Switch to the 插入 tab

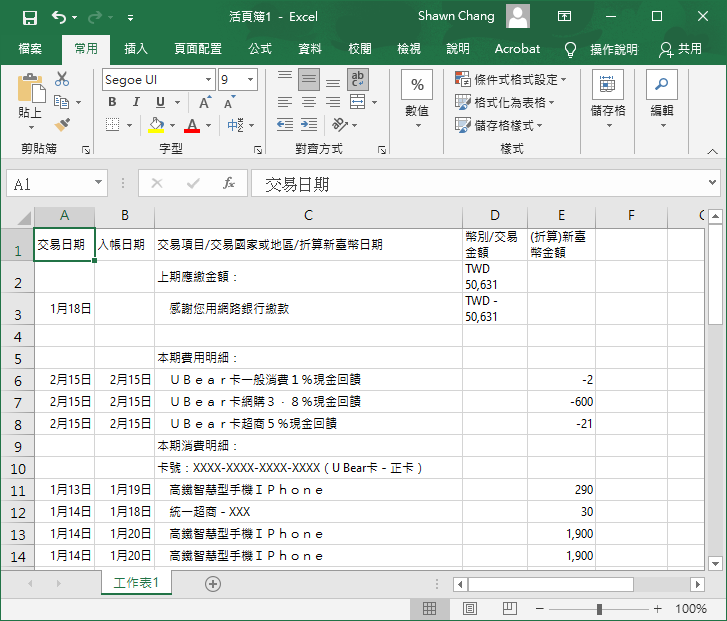click(x=136, y=49)
